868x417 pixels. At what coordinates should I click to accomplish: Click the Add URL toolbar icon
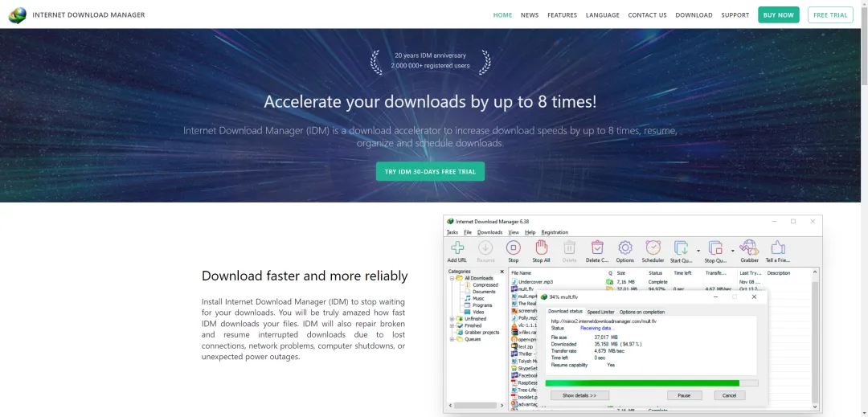457,248
